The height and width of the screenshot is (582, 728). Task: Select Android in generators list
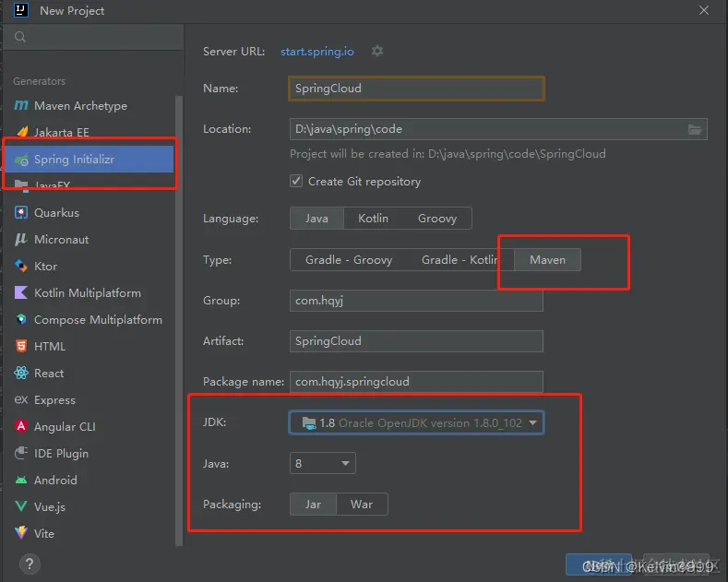tap(89, 480)
